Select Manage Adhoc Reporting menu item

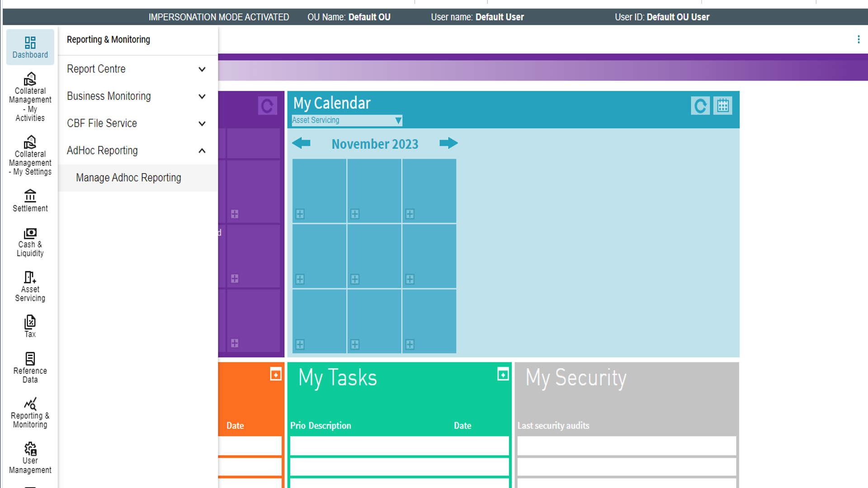click(x=128, y=178)
